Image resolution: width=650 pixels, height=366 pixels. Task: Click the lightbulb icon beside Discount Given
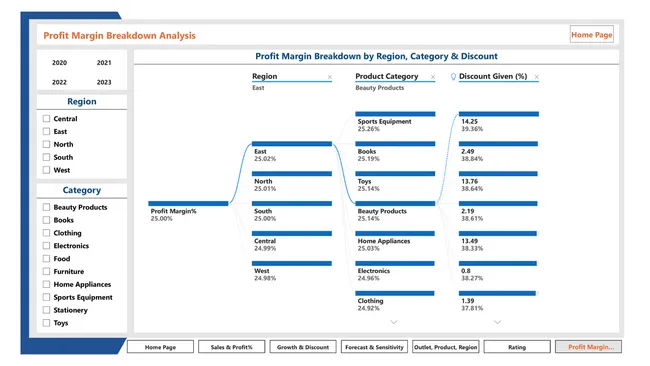(x=453, y=77)
